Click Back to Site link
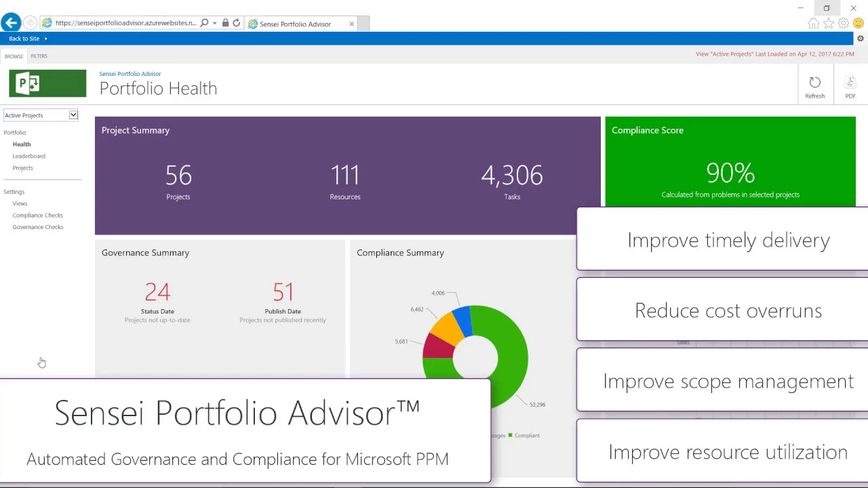868x488 pixels. click(24, 39)
